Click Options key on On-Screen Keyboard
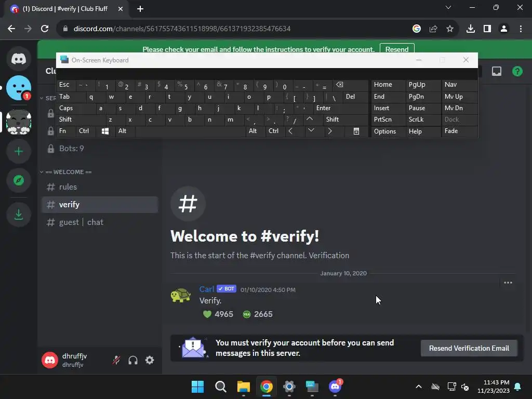 pyautogui.click(x=388, y=131)
